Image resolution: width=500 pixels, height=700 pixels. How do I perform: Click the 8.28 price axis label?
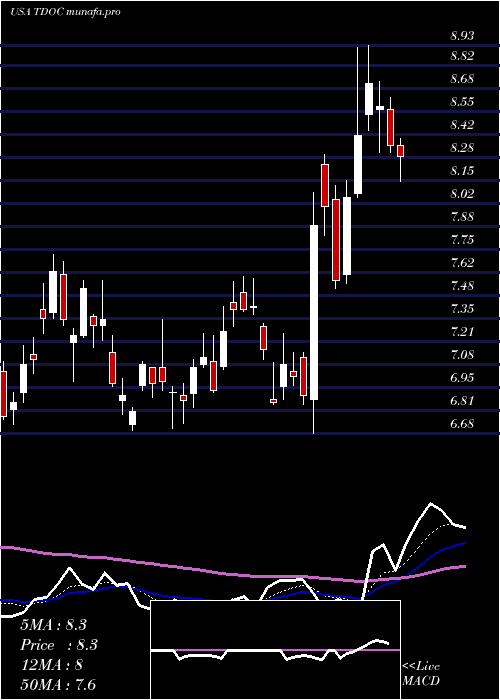[x=462, y=148]
